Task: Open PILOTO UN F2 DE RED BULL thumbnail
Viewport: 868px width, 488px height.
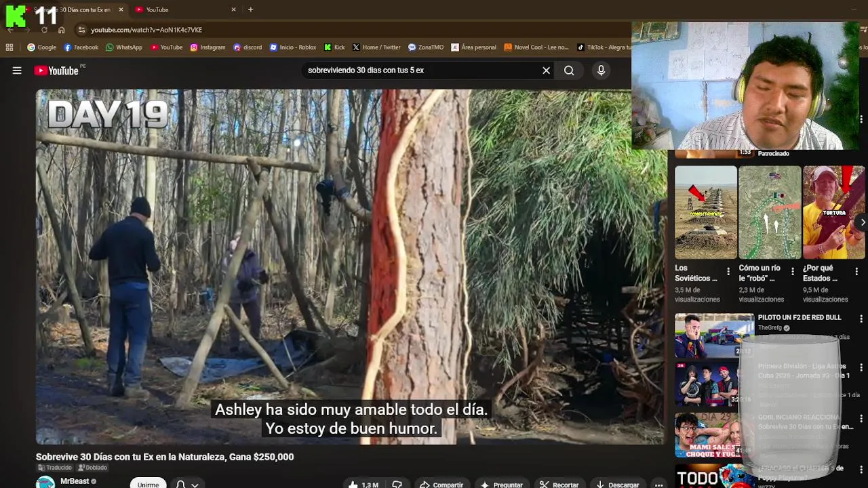Action: (714, 335)
